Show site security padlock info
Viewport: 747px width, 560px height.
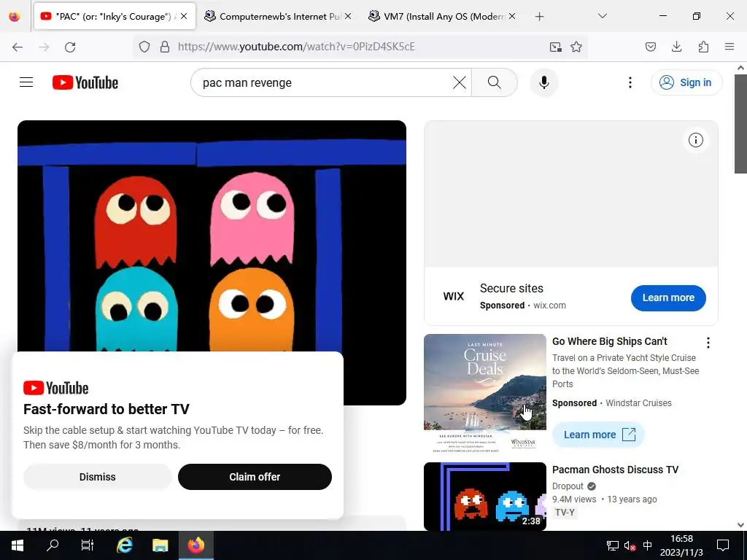pyautogui.click(x=165, y=47)
